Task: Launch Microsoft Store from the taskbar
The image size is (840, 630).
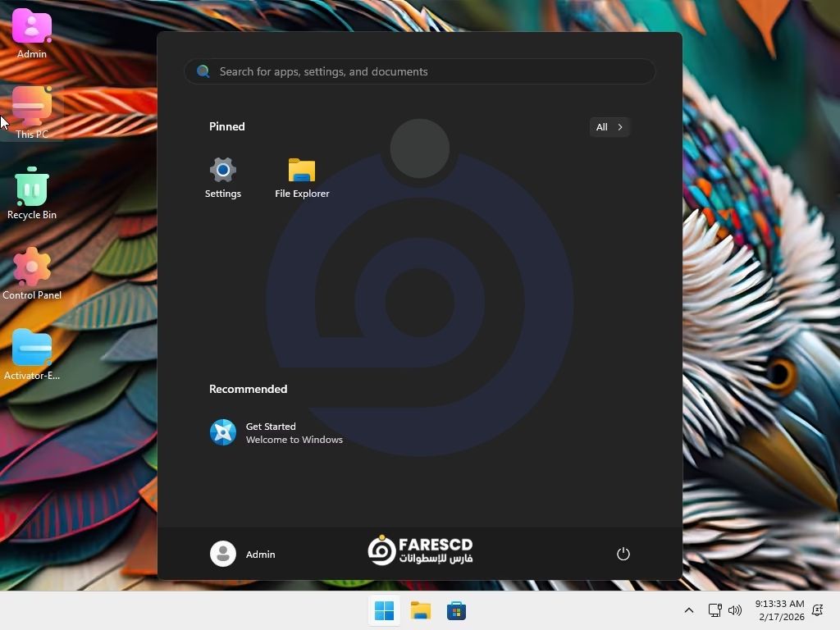Action: pyautogui.click(x=457, y=610)
